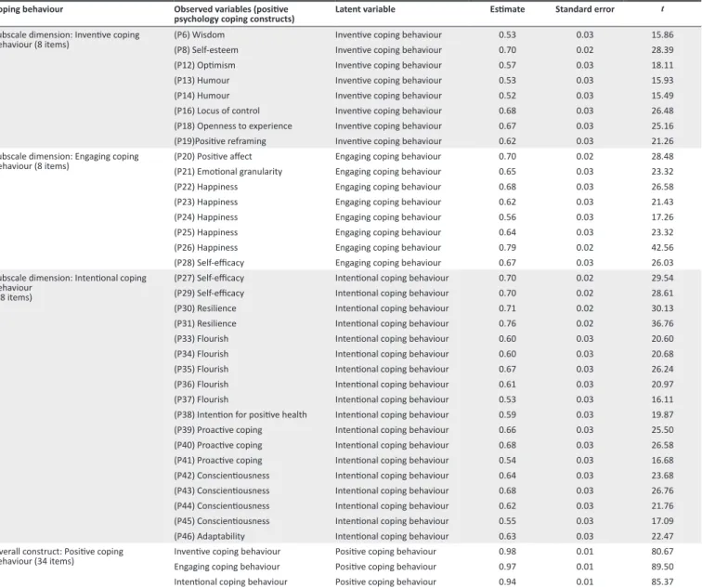Select the 'Inventive coping' subscale dimension label
The image size is (702, 588).
tap(70, 40)
